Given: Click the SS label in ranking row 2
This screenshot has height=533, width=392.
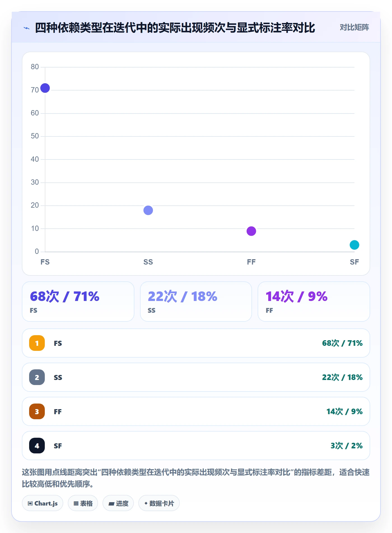Looking at the screenshot, I should pyautogui.click(x=58, y=377).
